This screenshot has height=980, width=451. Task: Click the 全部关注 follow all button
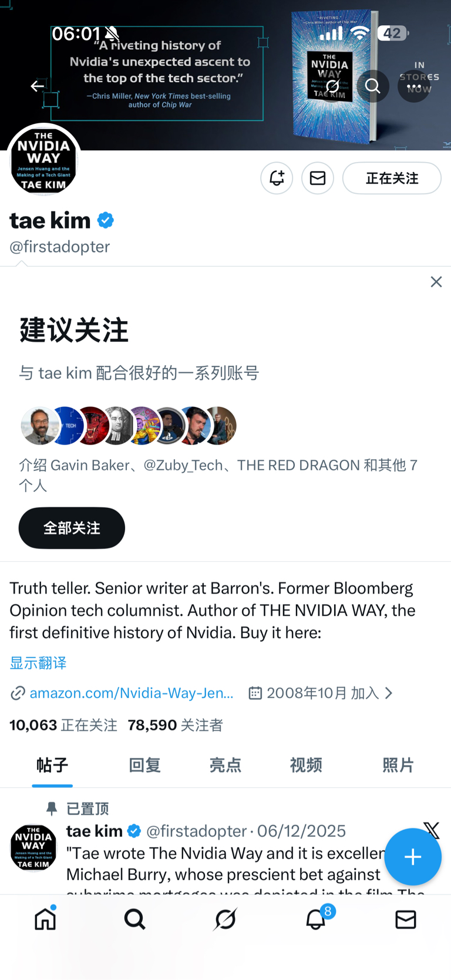coord(72,528)
